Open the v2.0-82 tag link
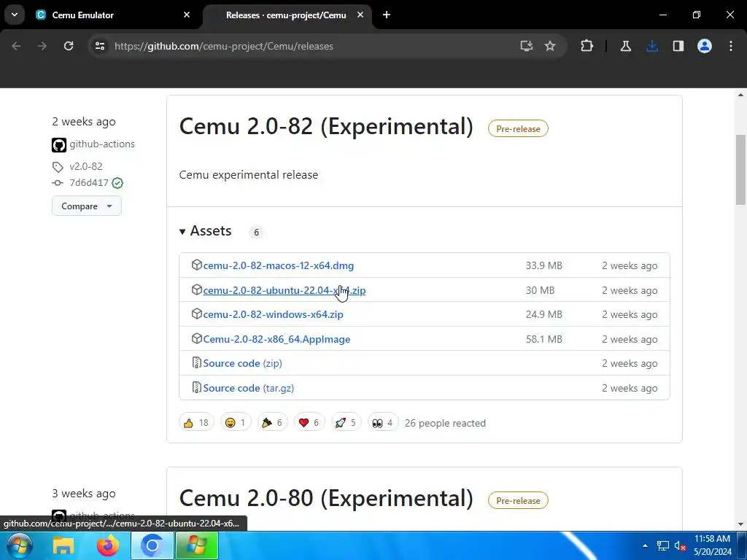The image size is (747, 560). (86, 166)
